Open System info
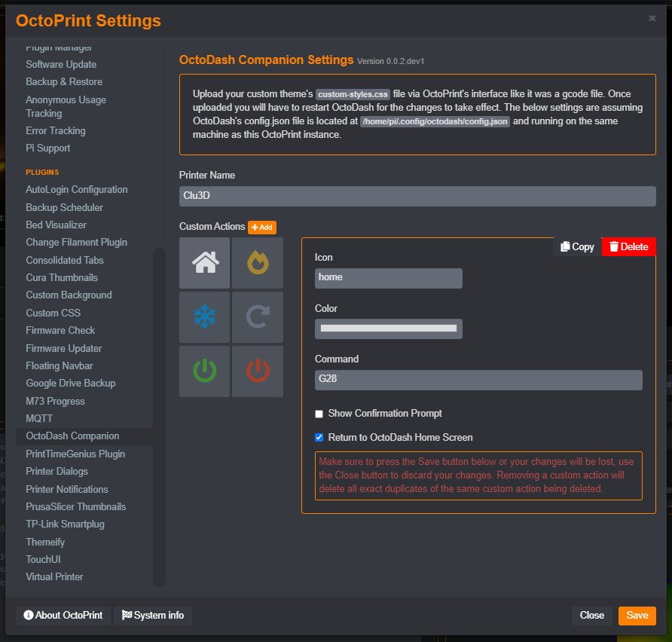Viewport: 672px width, 642px height. pyautogui.click(x=153, y=616)
